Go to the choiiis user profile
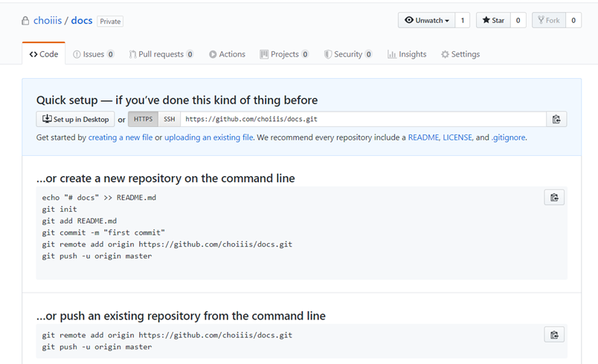The width and height of the screenshot is (598, 364). [x=48, y=21]
